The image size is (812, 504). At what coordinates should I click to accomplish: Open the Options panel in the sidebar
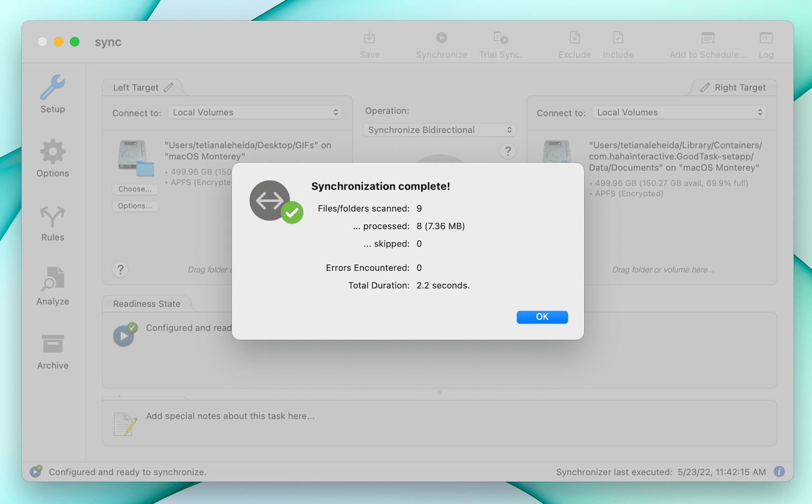(x=52, y=158)
